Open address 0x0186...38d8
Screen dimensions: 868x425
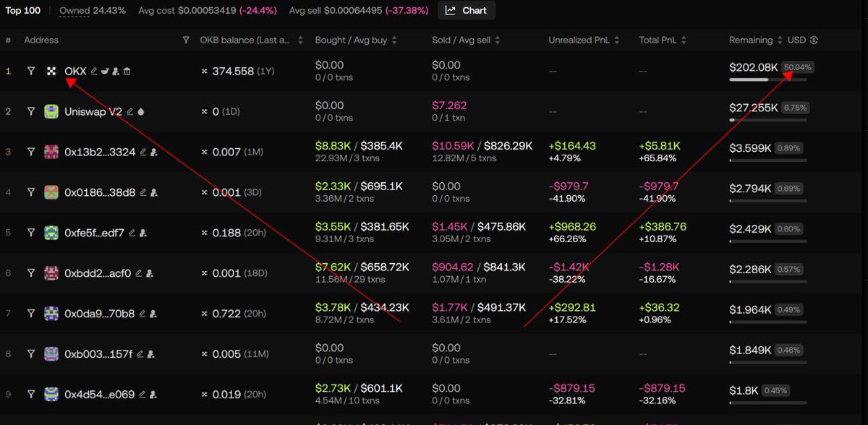[100, 193]
